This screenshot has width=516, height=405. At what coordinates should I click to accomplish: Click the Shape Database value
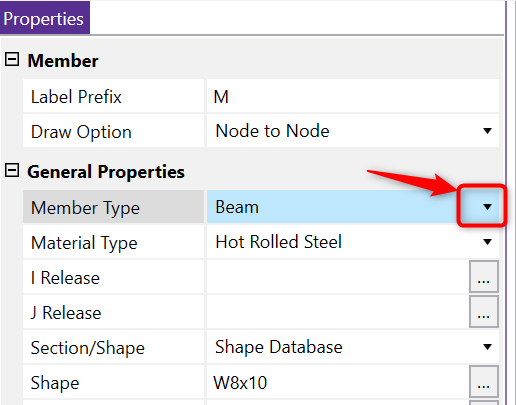click(x=279, y=347)
